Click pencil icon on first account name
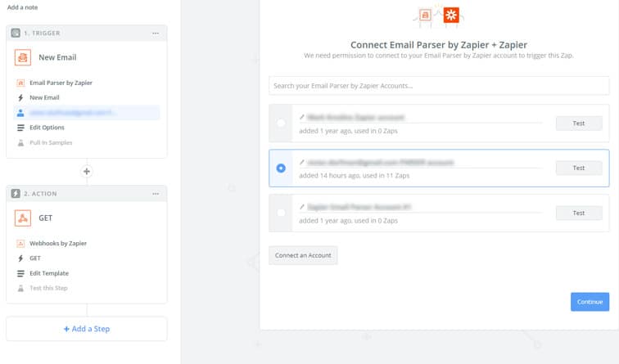Viewport: 619px width, 364px height. 302,118
